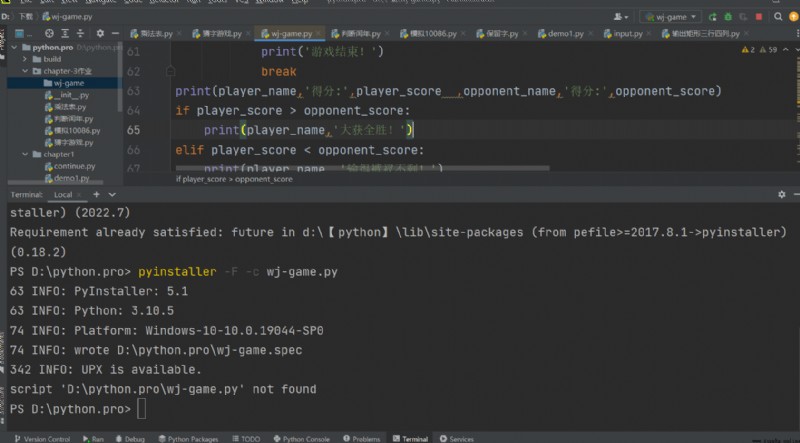The height and width of the screenshot is (443, 800).
Task: Click the locate opened file target icon
Action: click(49, 33)
